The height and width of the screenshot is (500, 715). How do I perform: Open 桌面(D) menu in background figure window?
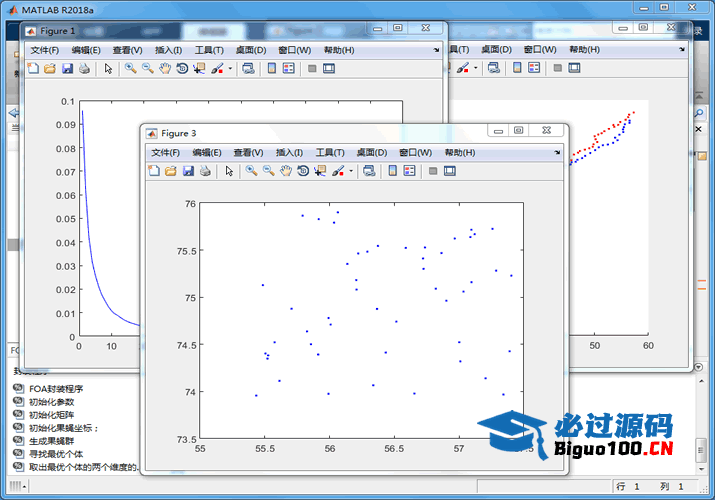(x=497, y=49)
